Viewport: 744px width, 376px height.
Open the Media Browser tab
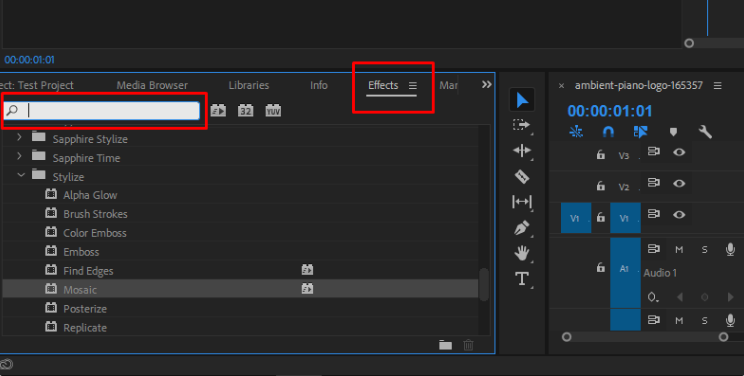point(152,85)
